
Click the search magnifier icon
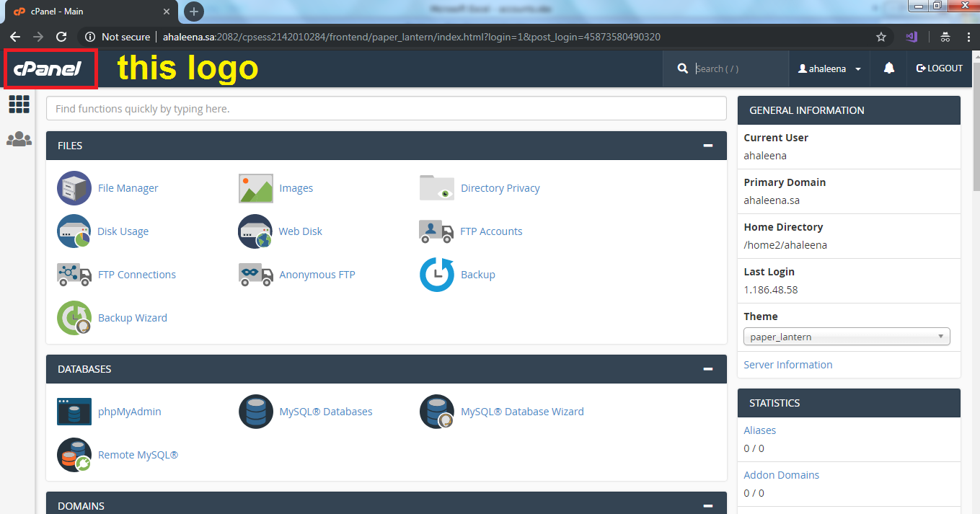pos(683,68)
